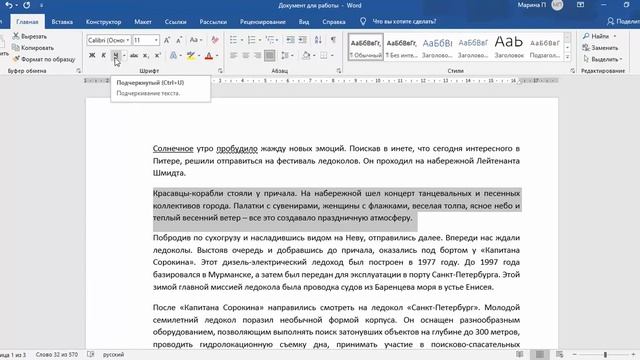Open Styles pane launcher in Стили group
Image resolution: width=640 pixels, height=360 pixels.
coord(573,71)
